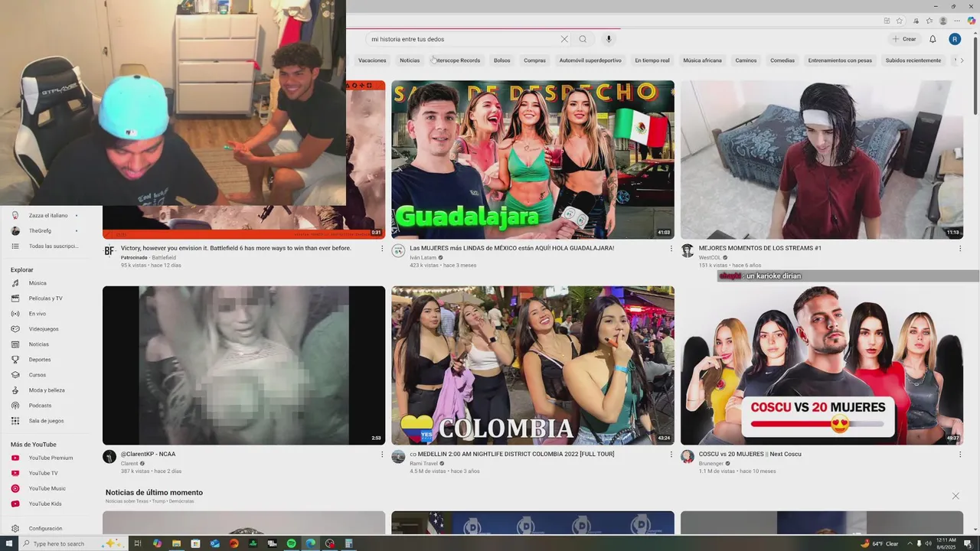Open Calculator from the taskbar
Screen dimensions: 980x551
(x=349, y=543)
